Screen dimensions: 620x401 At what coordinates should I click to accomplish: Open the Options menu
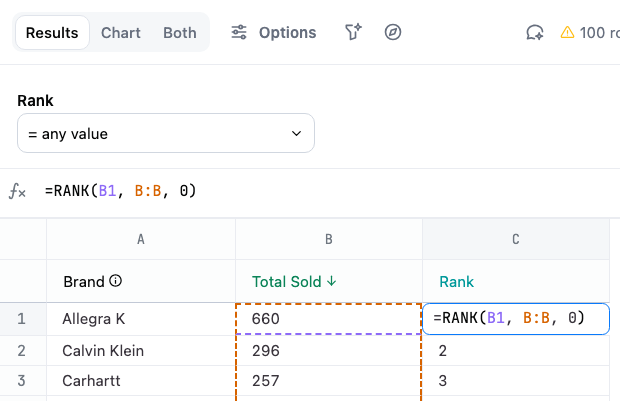(x=274, y=33)
